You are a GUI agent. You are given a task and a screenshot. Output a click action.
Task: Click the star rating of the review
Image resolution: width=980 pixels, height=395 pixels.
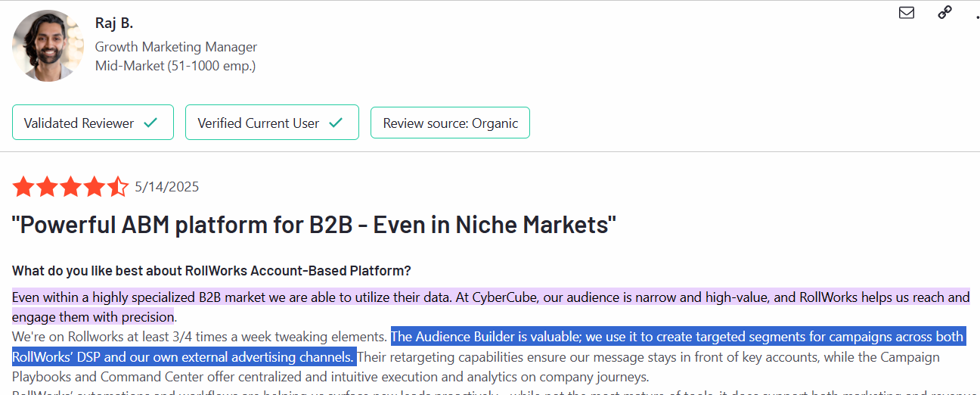click(70, 186)
